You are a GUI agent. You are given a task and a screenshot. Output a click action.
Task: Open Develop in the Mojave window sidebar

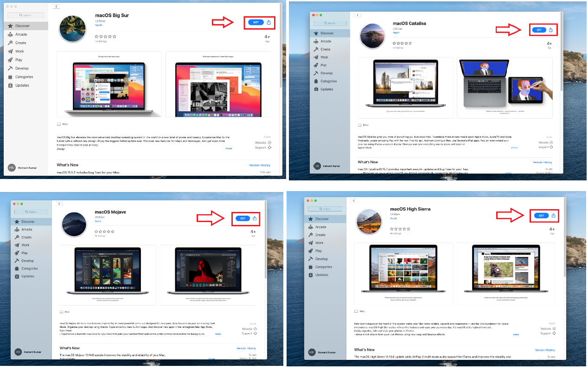[27, 261]
